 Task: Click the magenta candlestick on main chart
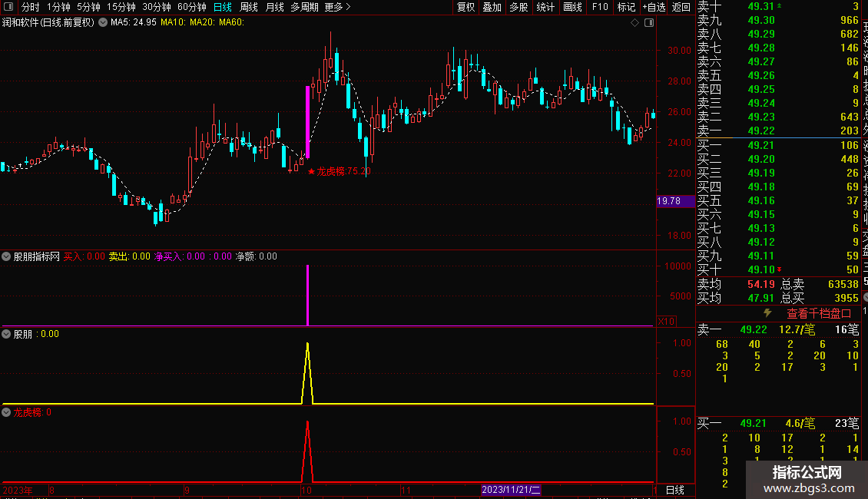click(308, 122)
